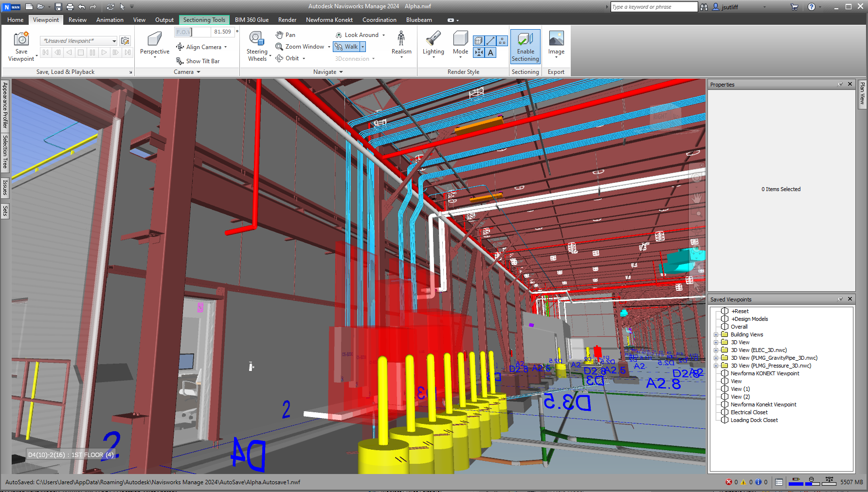
Task: Toggle Lines render style button
Action: point(490,41)
